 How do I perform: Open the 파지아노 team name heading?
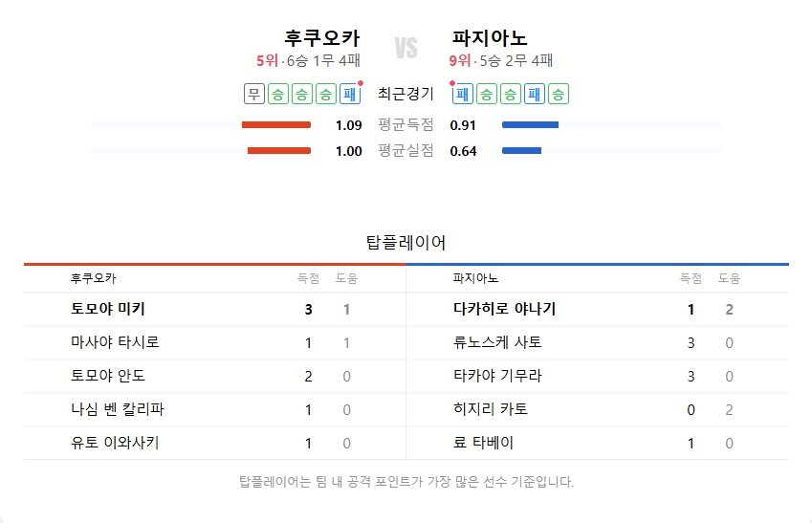point(490,38)
